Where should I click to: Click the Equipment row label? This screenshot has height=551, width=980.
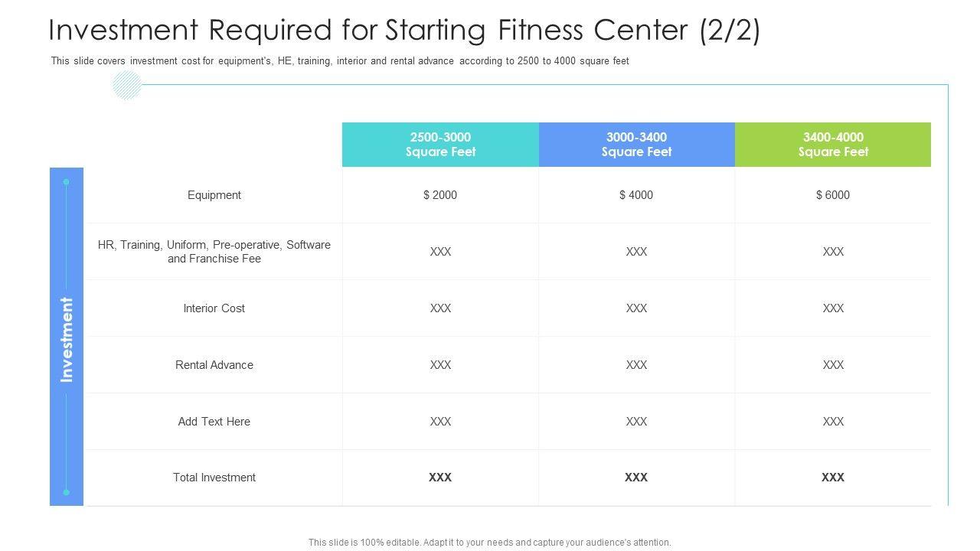click(214, 195)
